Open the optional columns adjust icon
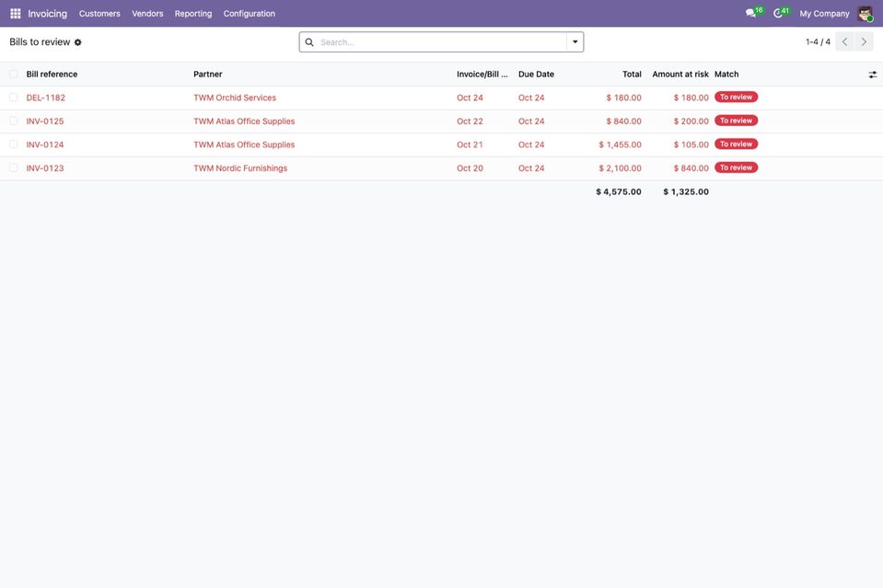 tap(872, 75)
